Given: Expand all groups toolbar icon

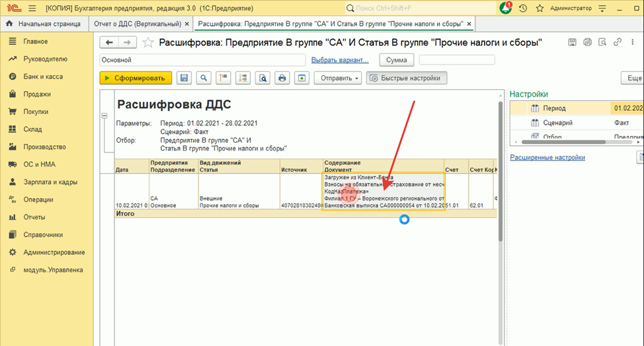Looking at the screenshot, I should 243,78.
